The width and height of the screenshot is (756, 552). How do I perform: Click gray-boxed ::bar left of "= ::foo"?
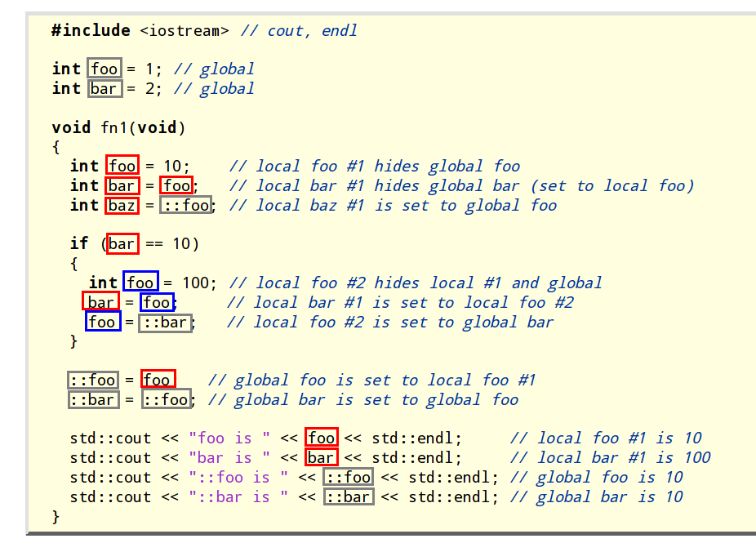[x=93, y=400]
